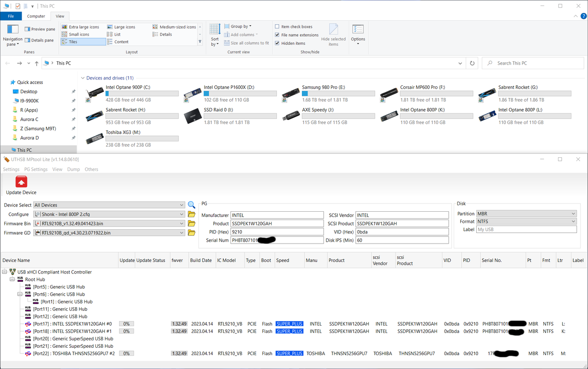Open address bar history dropdown arrow

point(460,63)
